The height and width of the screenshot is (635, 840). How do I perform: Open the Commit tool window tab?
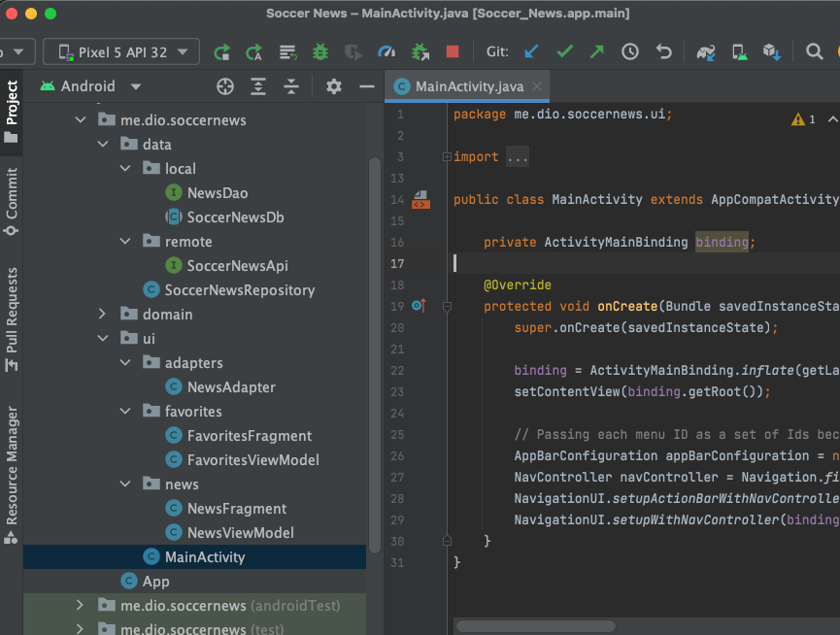(x=12, y=201)
